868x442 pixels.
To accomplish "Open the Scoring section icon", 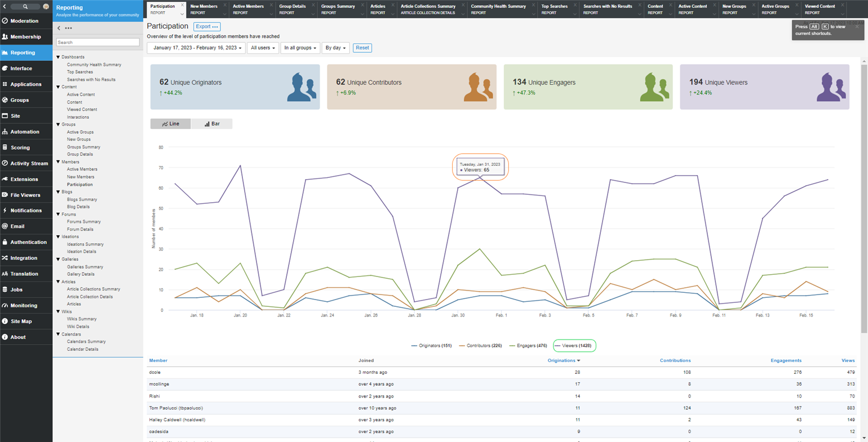I will (5, 148).
